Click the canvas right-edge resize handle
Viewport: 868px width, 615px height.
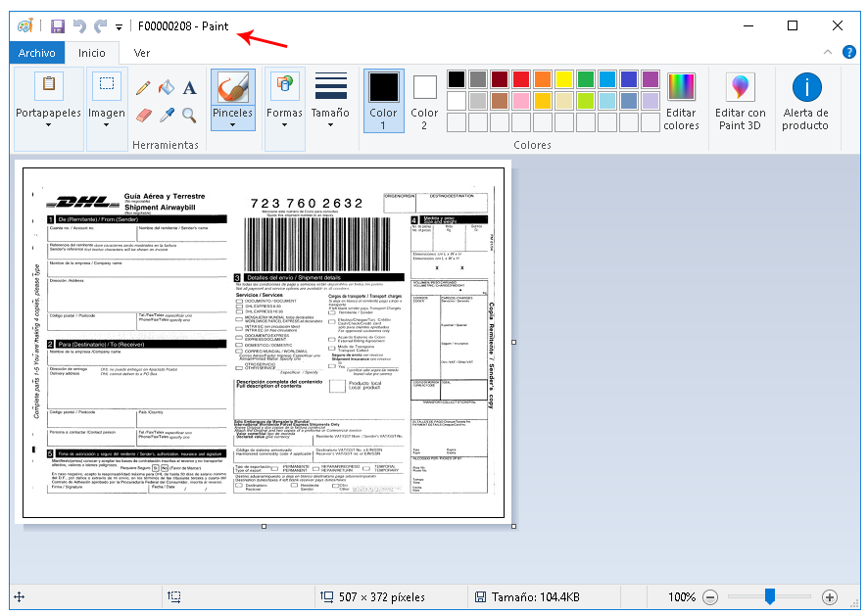[514, 342]
